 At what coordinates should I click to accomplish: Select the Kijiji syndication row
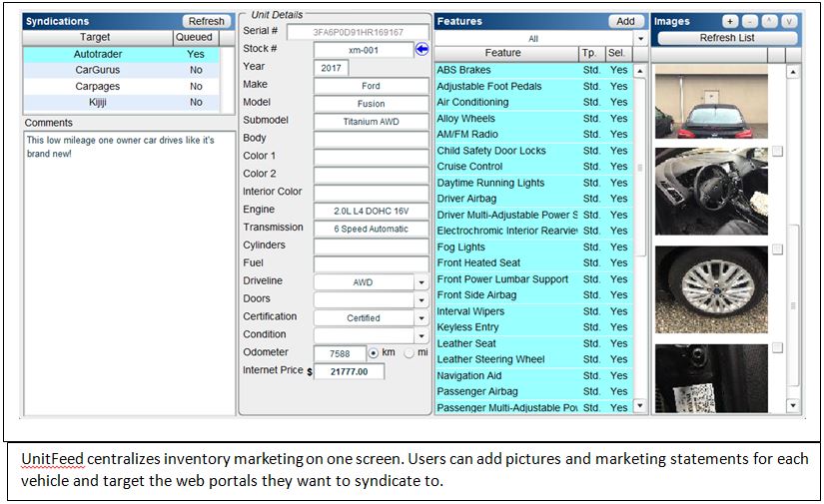(122, 102)
